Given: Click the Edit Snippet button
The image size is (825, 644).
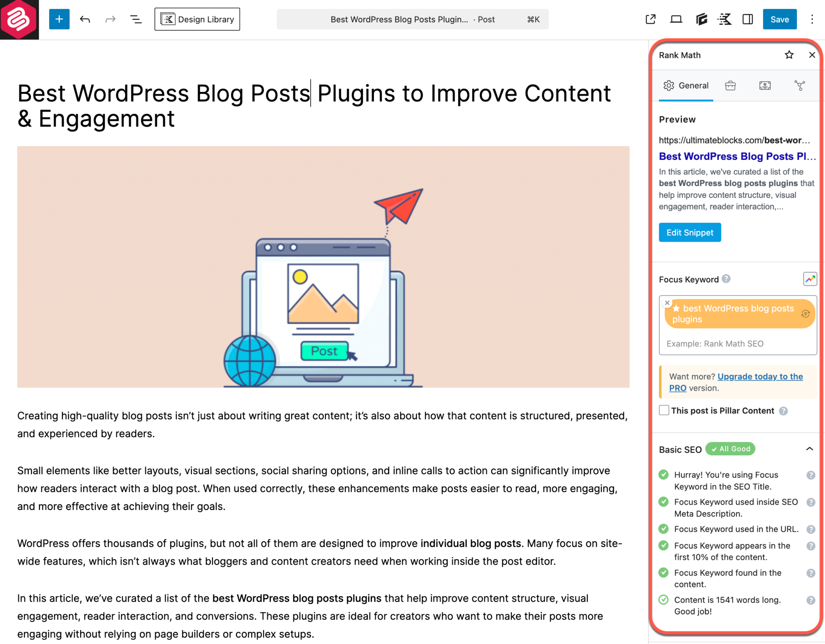Looking at the screenshot, I should 690,232.
